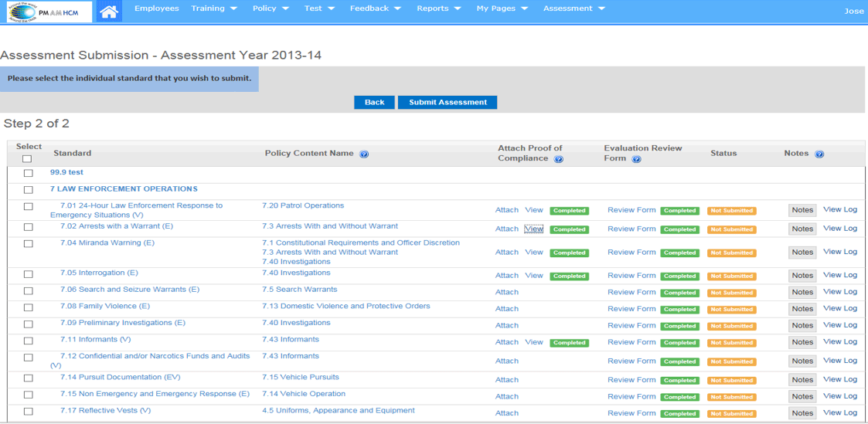Viewport: 868px width, 424px height.
Task: Click help icon beside Attach Proof of Compliance
Action: tap(559, 159)
